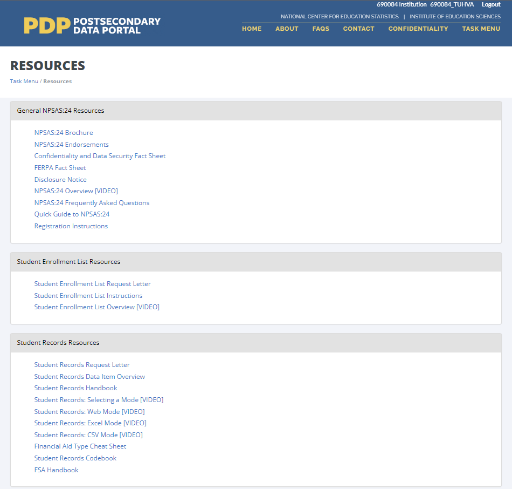Click the General NPSAS:24 Resources panel header

point(256,111)
